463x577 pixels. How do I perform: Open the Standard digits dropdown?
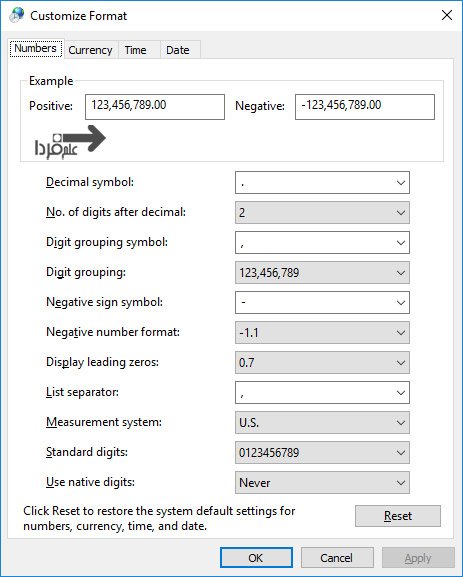[x=322, y=453]
